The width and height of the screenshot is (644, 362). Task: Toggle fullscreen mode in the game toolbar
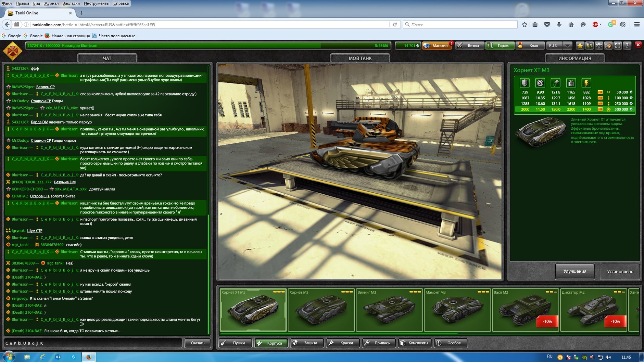(x=618, y=46)
